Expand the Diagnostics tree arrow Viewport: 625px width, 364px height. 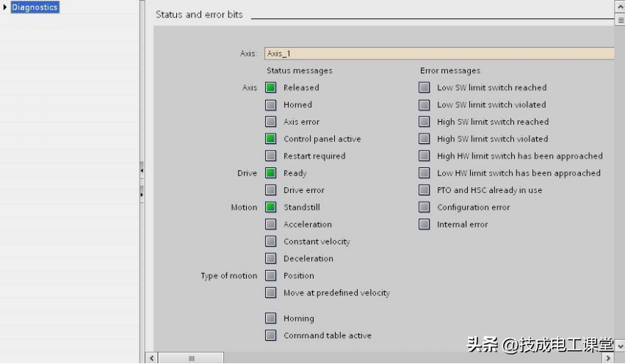tap(6, 7)
